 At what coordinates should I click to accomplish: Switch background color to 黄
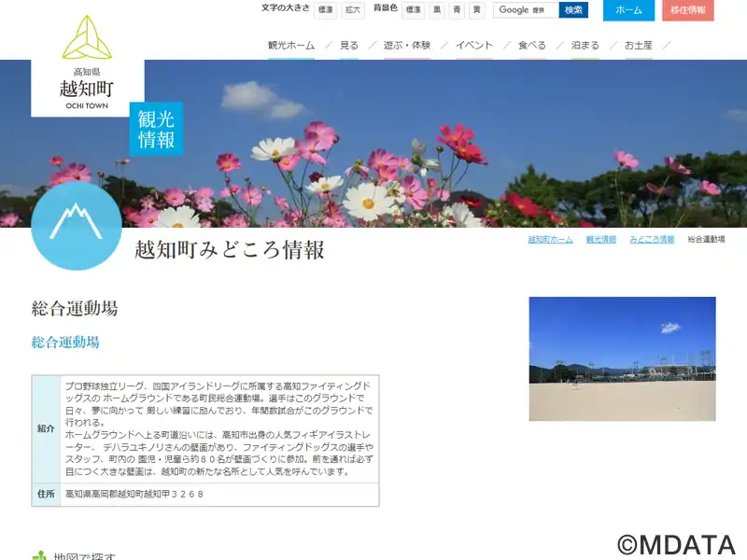(477, 10)
